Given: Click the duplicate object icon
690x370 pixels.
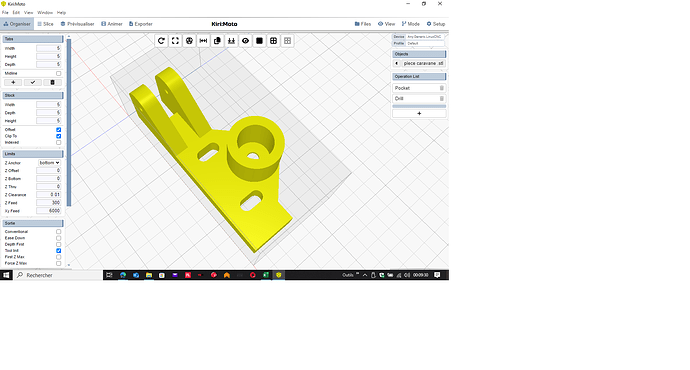Looking at the screenshot, I should coord(217,41).
